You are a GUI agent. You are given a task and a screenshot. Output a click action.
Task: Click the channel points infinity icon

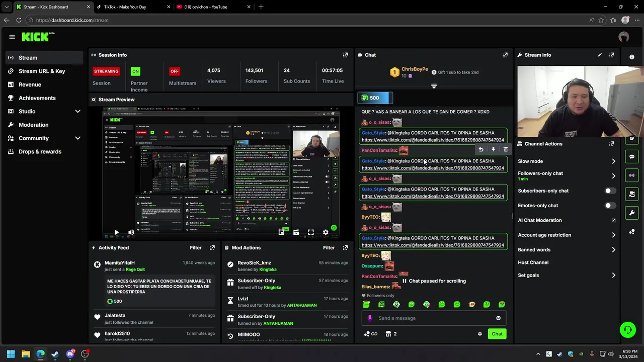click(x=370, y=334)
